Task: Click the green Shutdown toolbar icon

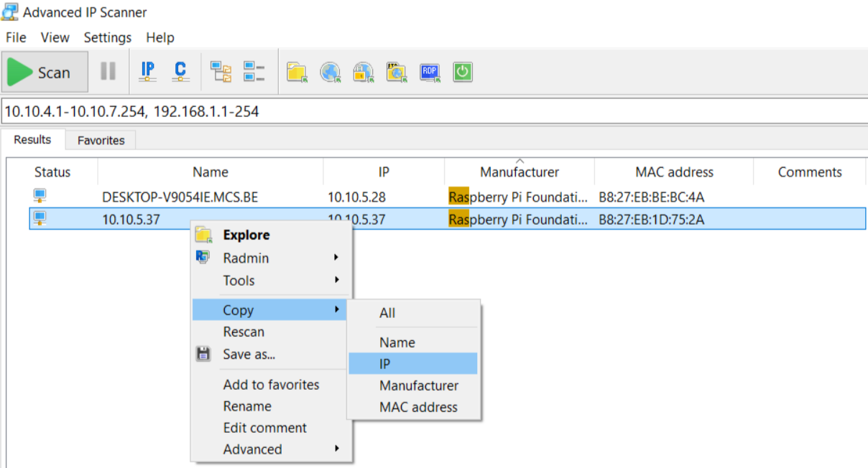Action: point(463,72)
